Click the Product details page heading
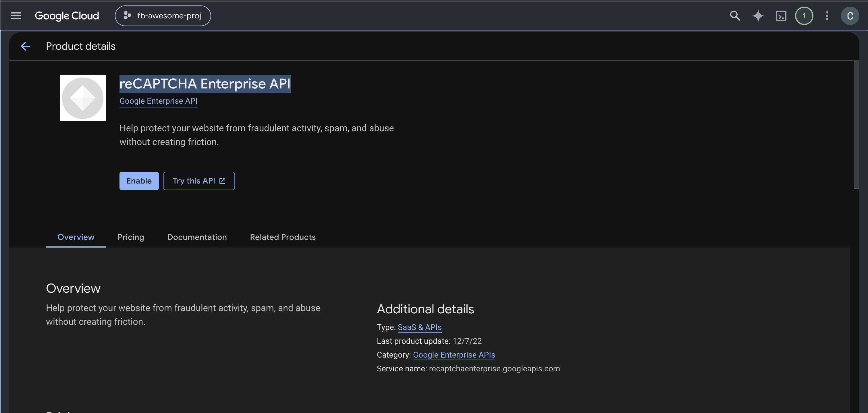 pos(80,46)
